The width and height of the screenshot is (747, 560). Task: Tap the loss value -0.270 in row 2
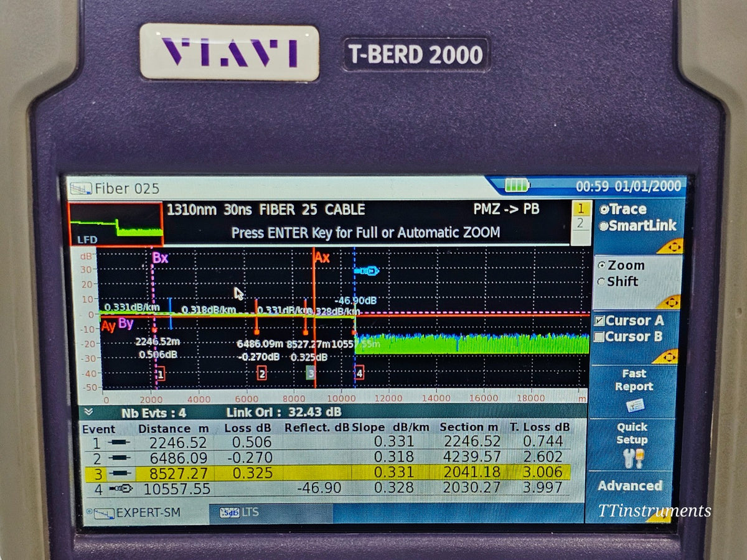point(249,458)
